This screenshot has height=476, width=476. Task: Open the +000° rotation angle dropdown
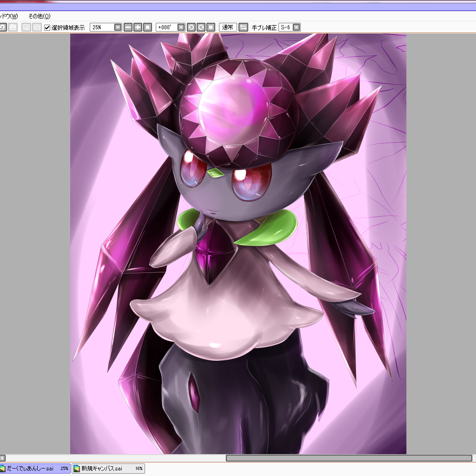click(181, 27)
